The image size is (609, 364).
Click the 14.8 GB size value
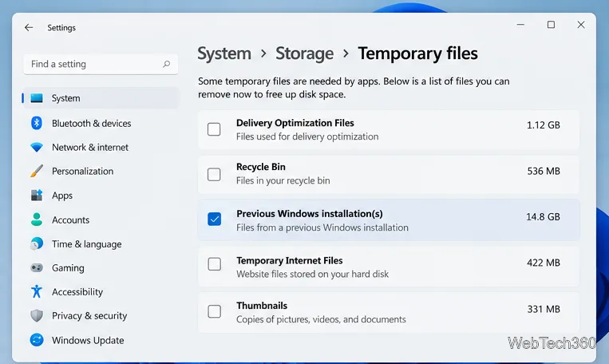point(543,216)
